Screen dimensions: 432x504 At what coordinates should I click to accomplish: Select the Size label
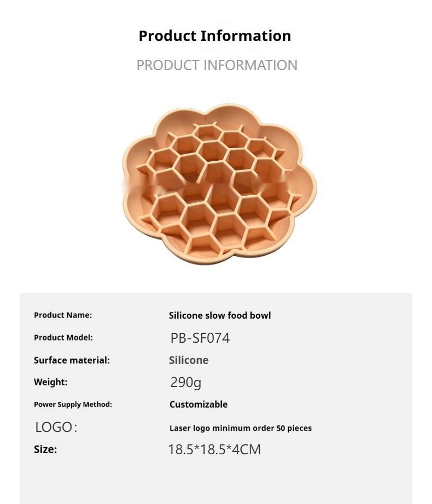[x=45, y=450]
